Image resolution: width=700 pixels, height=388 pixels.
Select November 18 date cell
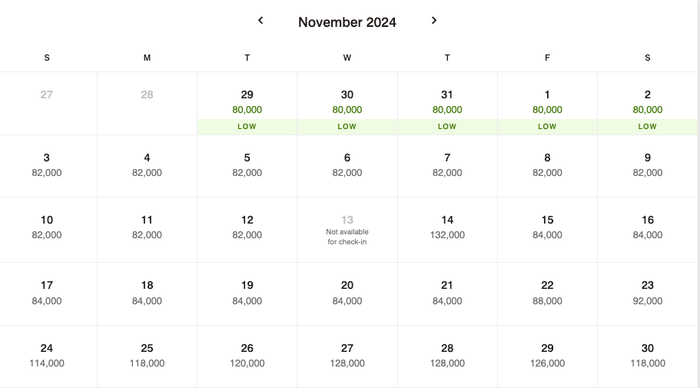point(147,294)
